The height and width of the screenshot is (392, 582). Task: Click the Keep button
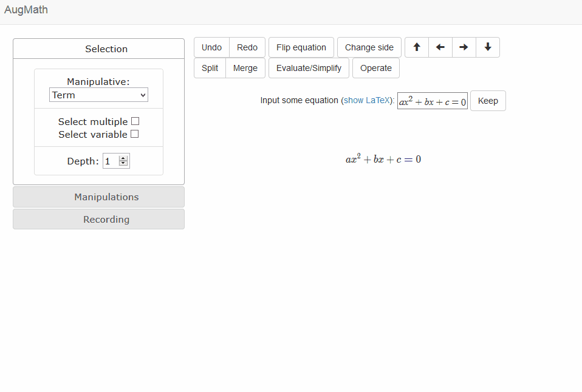488,101
